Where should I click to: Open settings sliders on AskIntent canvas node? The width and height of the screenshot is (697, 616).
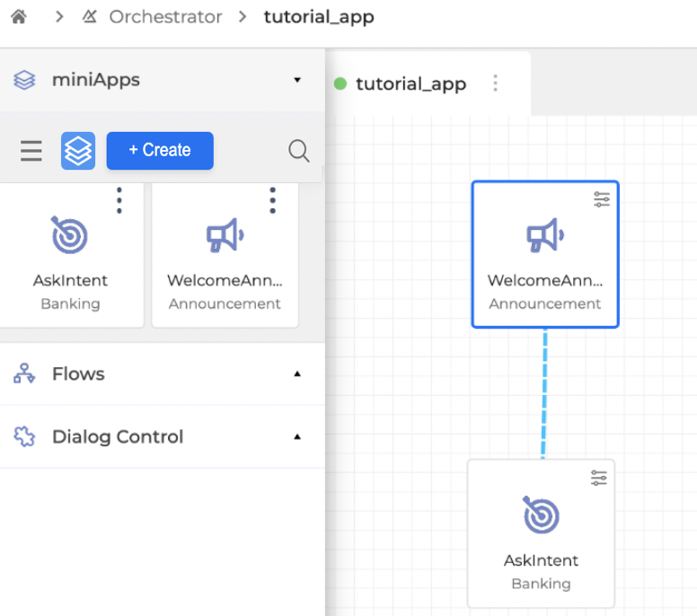598,478
